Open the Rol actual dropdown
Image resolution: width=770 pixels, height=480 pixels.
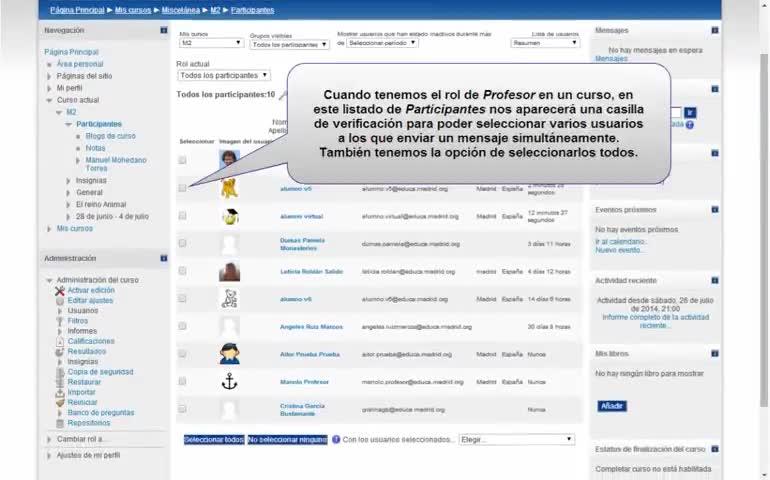pos(223,75)
